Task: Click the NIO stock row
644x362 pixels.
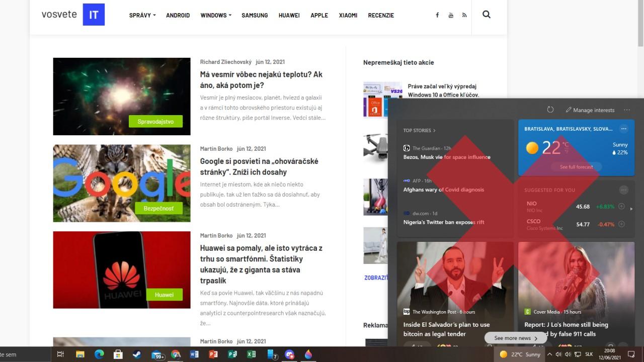Action: tap(576, 207)
